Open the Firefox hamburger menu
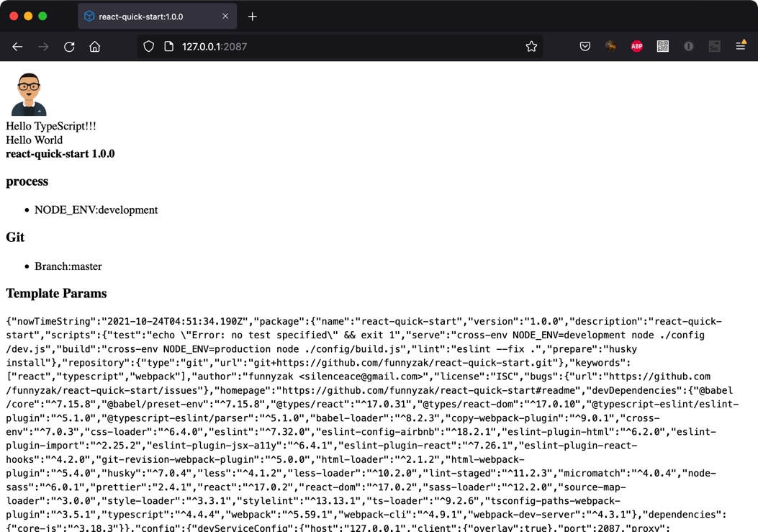The width and height of the screenshot is (758, 532). pyautogui.click(x=741, y=45)
